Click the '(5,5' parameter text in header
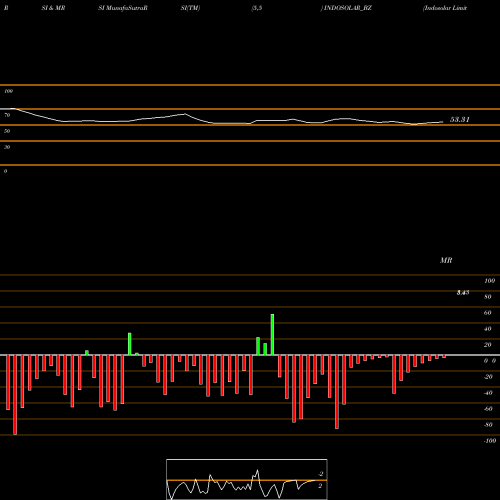 coord(257,8)
